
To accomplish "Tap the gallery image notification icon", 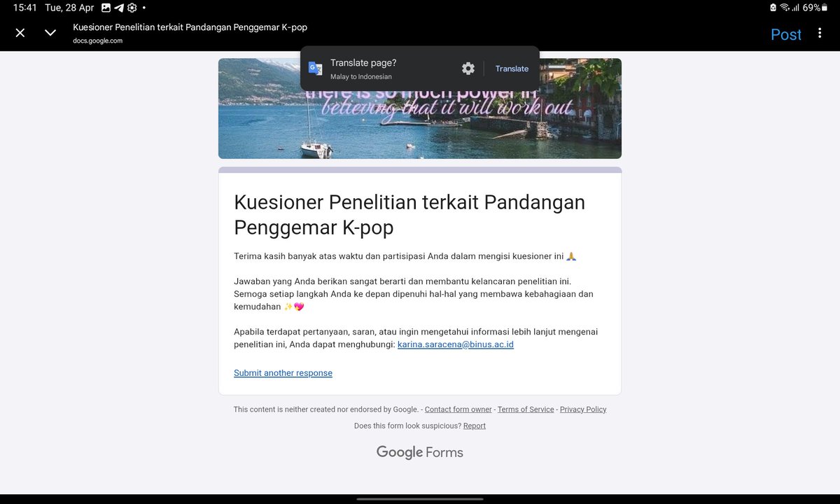I will coord(106,8).
